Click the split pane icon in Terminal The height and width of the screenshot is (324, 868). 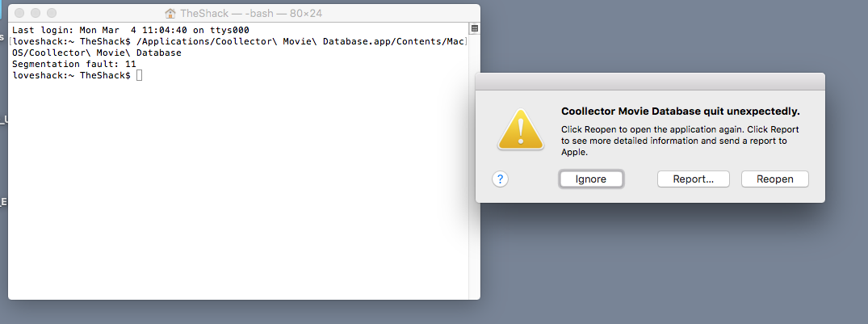[x=475, y=29]
